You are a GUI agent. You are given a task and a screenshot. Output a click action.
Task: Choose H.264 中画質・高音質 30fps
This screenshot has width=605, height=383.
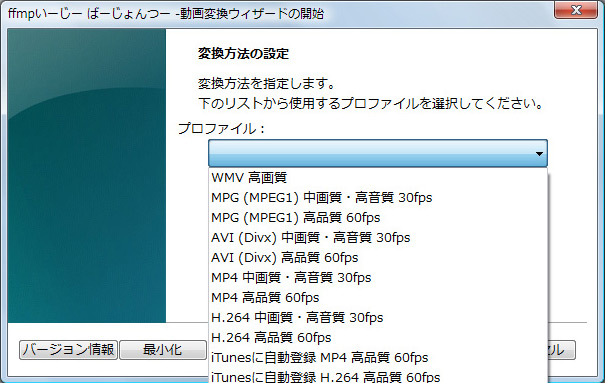click(378, 318)
